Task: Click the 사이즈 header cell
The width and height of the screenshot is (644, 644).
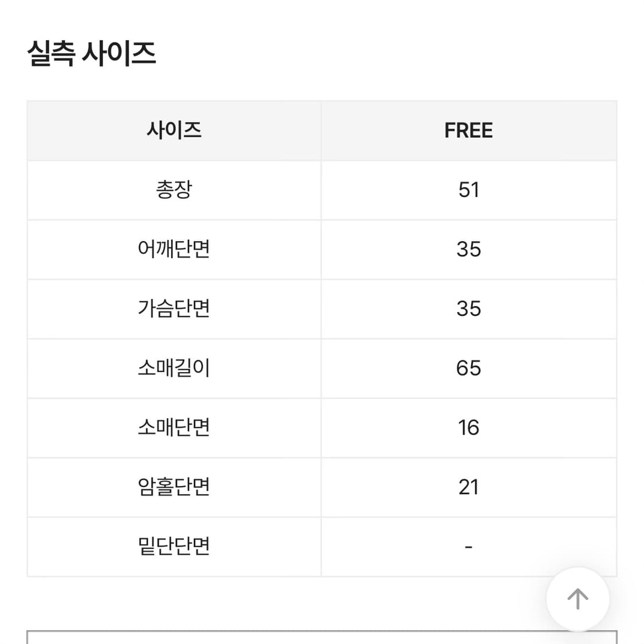Action: pyautogui.click(x=173, y=131)
